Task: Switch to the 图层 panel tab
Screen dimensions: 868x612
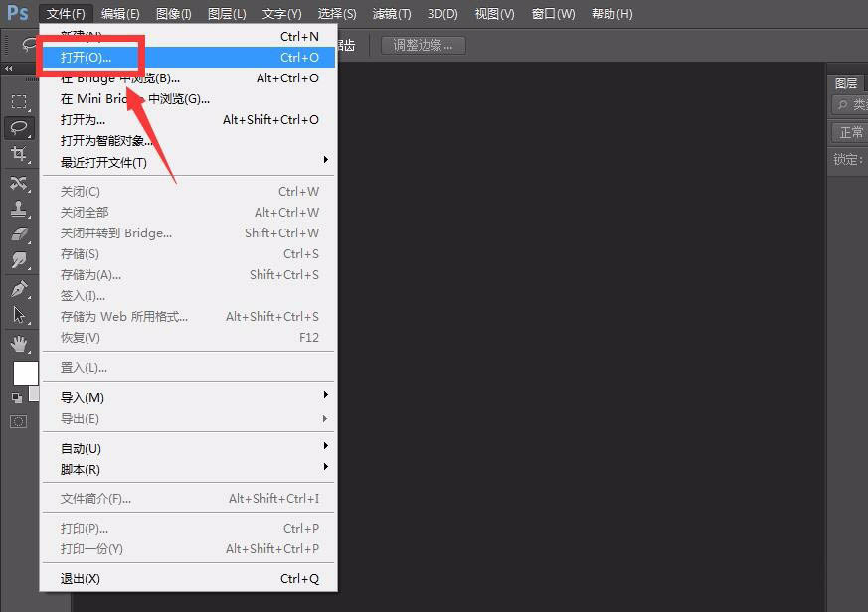Action: [x=846, y=83]
